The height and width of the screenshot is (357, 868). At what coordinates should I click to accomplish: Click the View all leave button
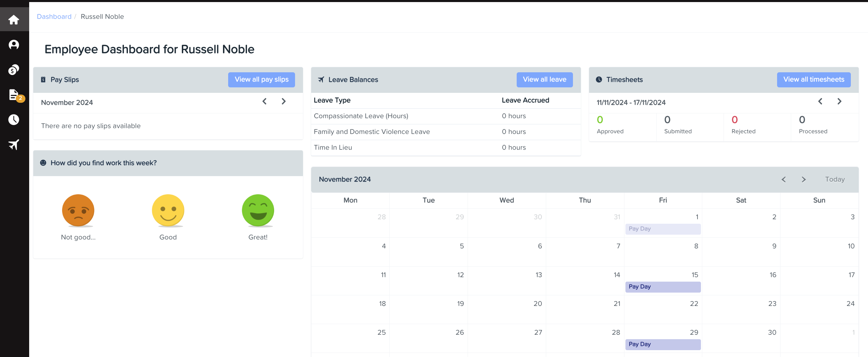[x=544, y=79]
